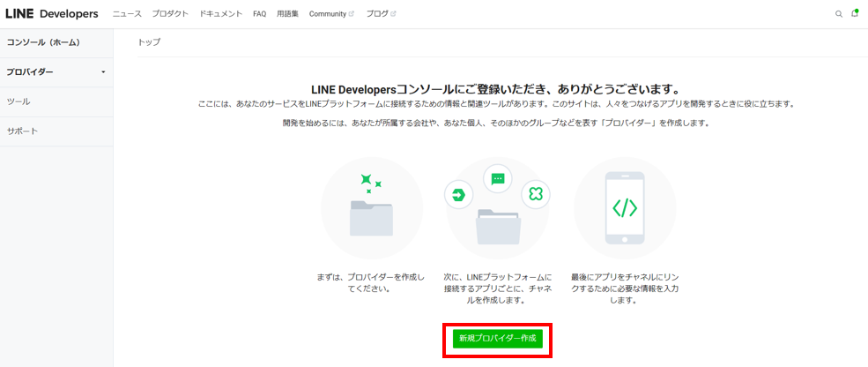The image size is (868, 367).
Task: Open the Community external link
Action: tap(330, 14)
